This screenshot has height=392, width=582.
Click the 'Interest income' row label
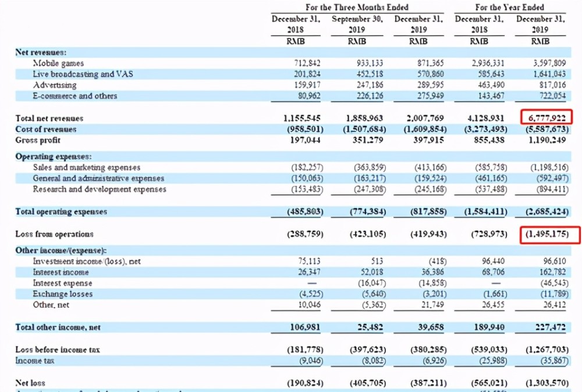coord(61,272)
